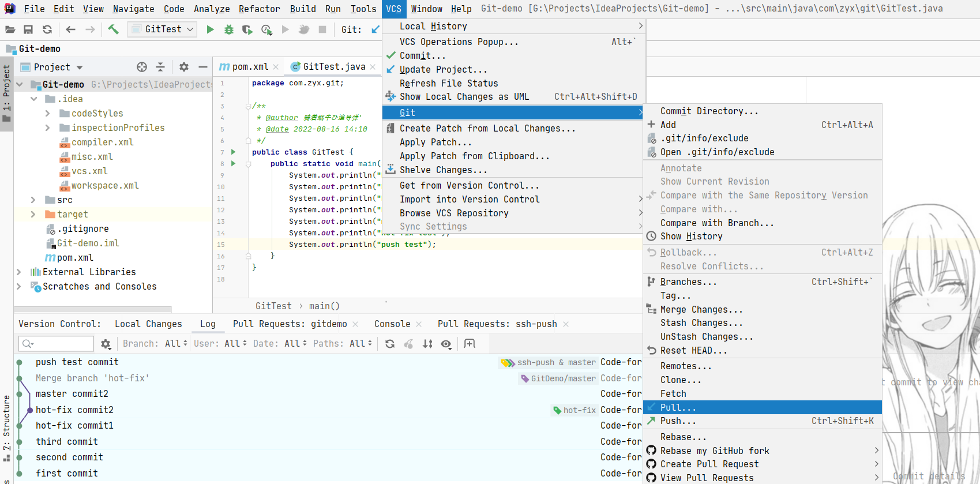The width and height of the screenshot is (980, 484).
Task: Click the run gutter icon beside main method
Action: (234, 163)
